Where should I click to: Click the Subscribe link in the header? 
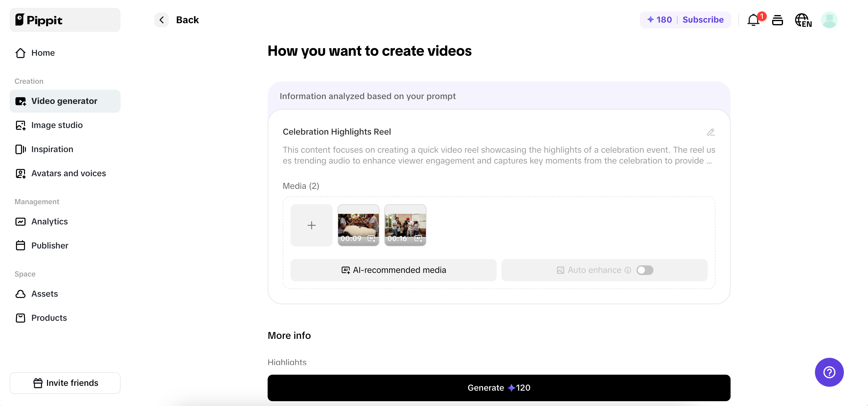tap(703, 20)
